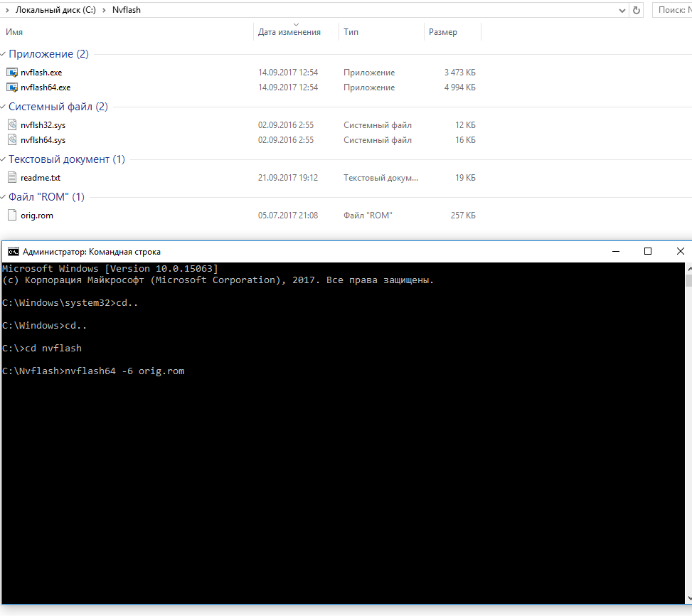The image size is (692, 616).
Task: Click the Nvflash breadcrumb in address bar
Action: point(126,10)
